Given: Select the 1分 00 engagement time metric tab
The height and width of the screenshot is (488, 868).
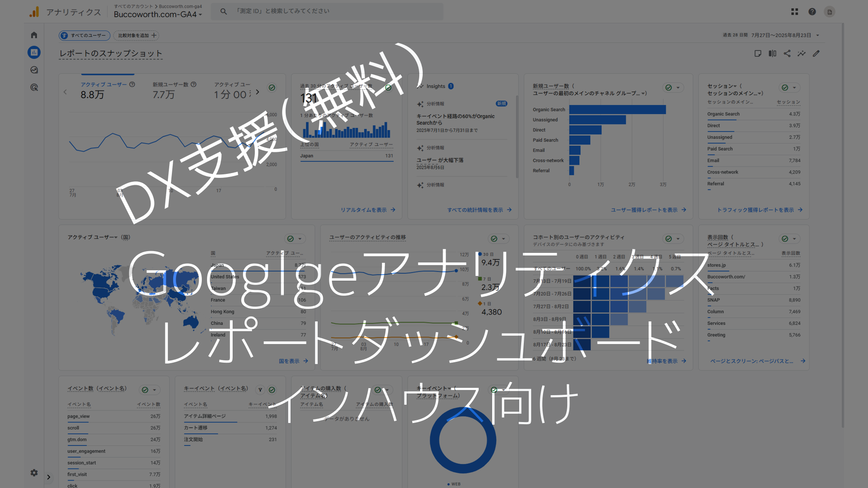Looking at the screenshot, I should tap(232, 90).
